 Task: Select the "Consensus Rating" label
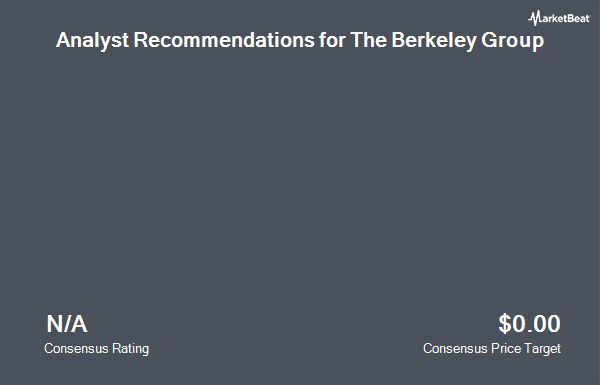(96, 349)
